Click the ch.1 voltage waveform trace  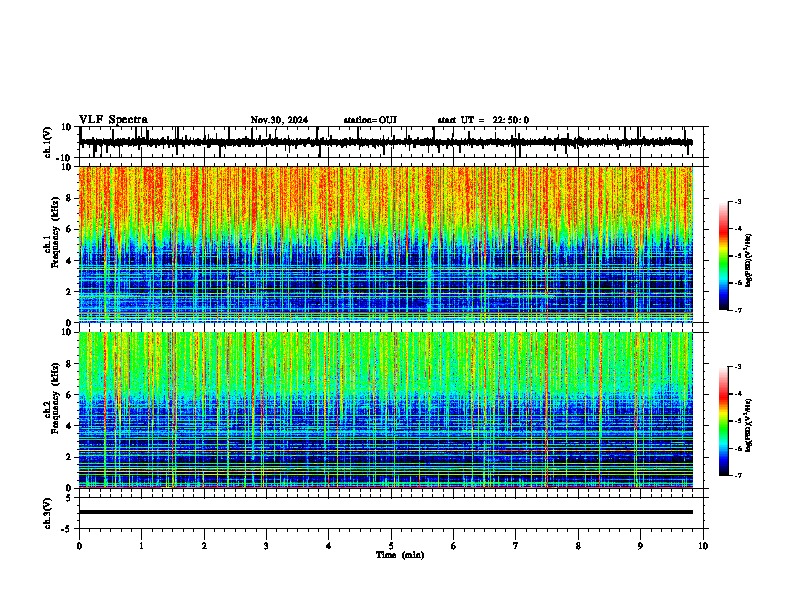tap(386, 142)
